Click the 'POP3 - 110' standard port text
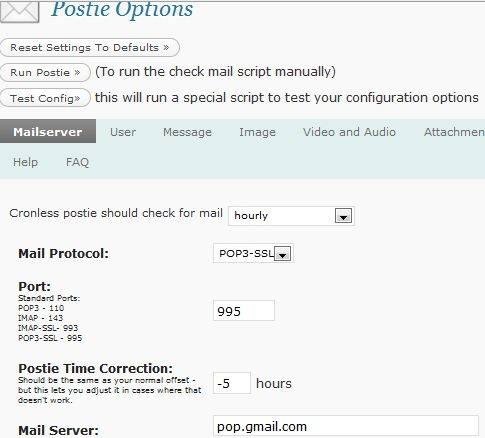 tap(41, 308)
